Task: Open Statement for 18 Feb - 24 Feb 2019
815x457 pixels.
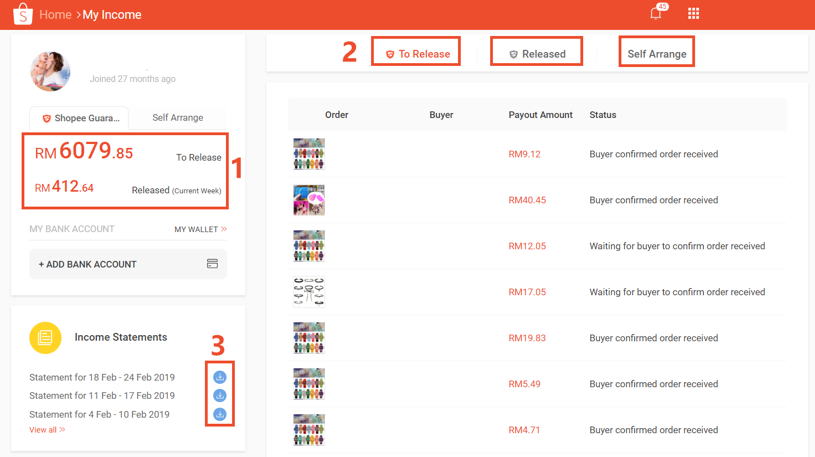Action: (102, 377)
